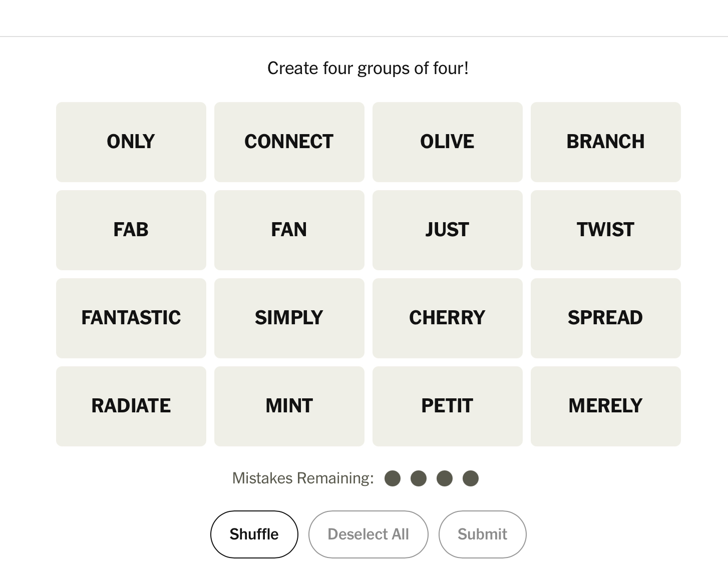728x585 pixels.
Task: Select the OLIVE word tile
Action: [447, 142]
